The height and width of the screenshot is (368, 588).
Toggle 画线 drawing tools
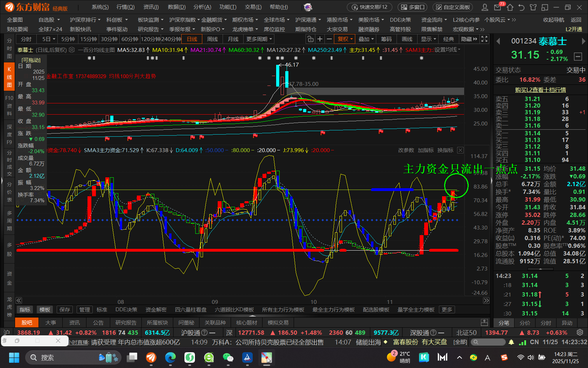(407, 39)
